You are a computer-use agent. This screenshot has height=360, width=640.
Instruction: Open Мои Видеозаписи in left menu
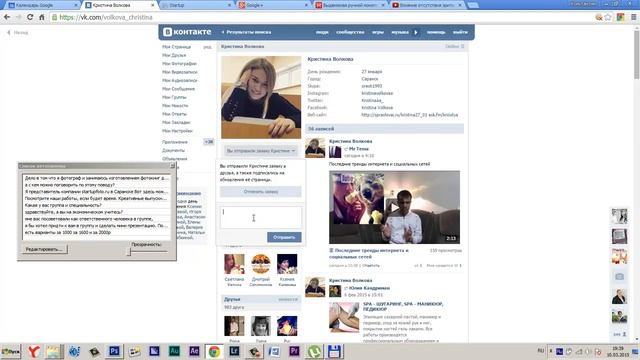180,72
